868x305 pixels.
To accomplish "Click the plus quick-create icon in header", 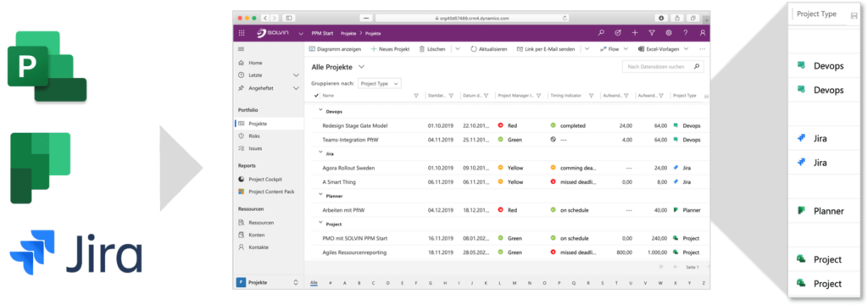I will click(635, 33).
